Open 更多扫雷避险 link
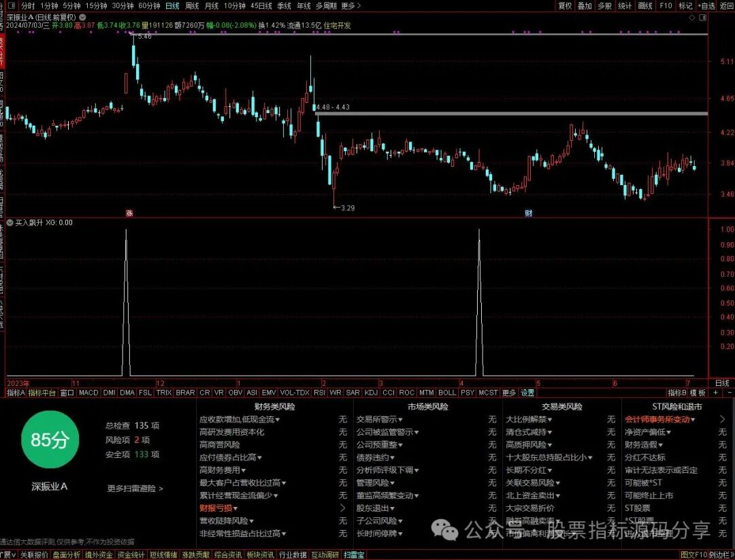This screenshot has width=735, height=560. (135, 489)
